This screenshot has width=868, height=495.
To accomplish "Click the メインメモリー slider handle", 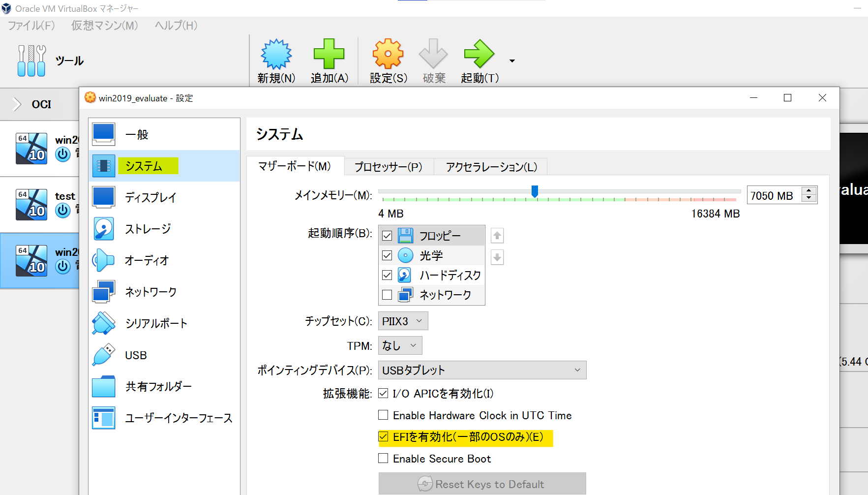I will tap(535, 191).
